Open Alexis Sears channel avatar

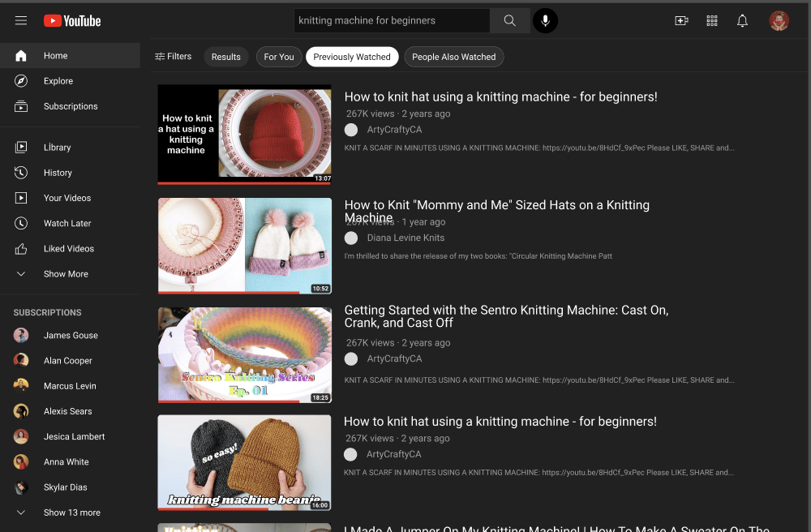tap(21, 411)
